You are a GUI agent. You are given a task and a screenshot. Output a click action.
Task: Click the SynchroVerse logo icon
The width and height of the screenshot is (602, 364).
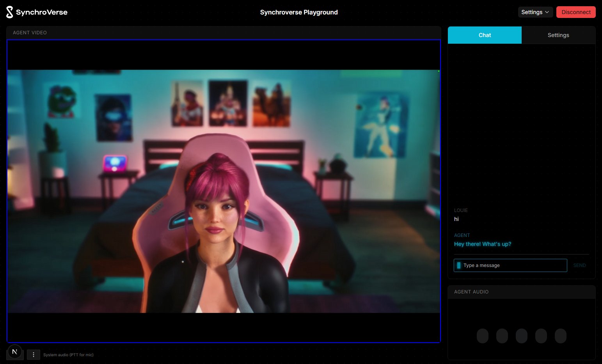(10, 12)
